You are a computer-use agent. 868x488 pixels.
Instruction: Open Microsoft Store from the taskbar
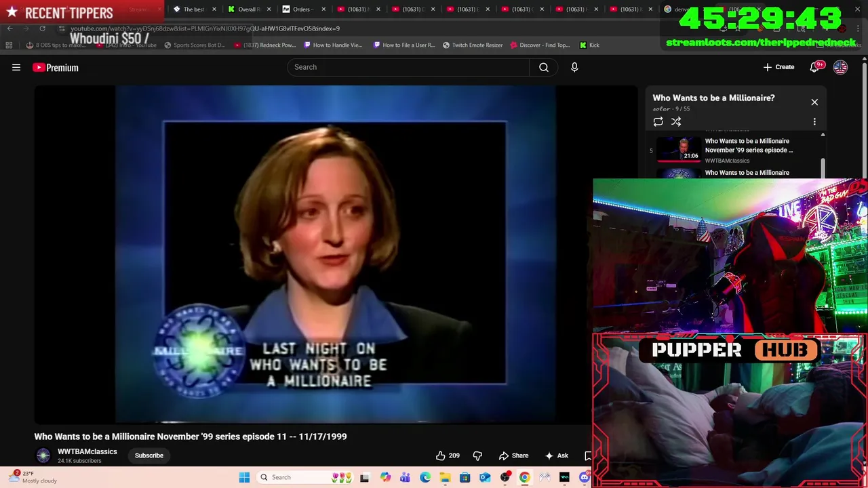465,477
